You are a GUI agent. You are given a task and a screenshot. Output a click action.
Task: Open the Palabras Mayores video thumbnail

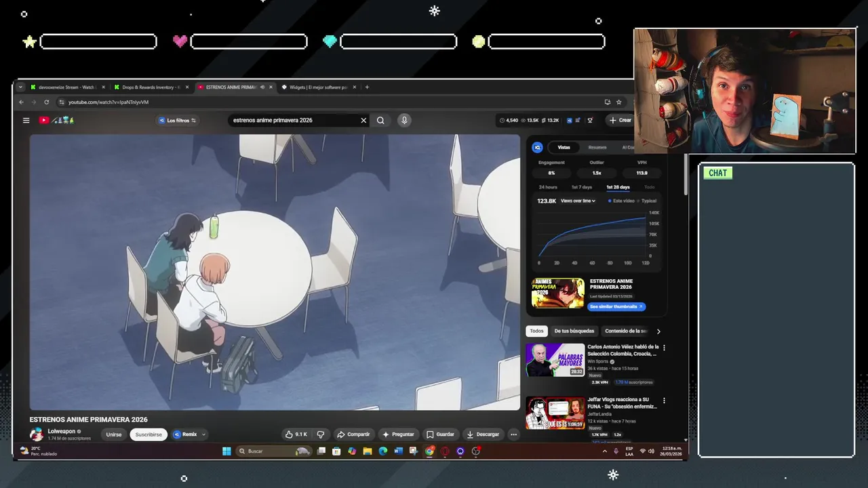(555, 360)
